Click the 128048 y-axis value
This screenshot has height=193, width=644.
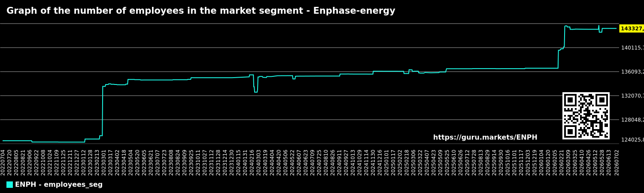click(632, 120)
